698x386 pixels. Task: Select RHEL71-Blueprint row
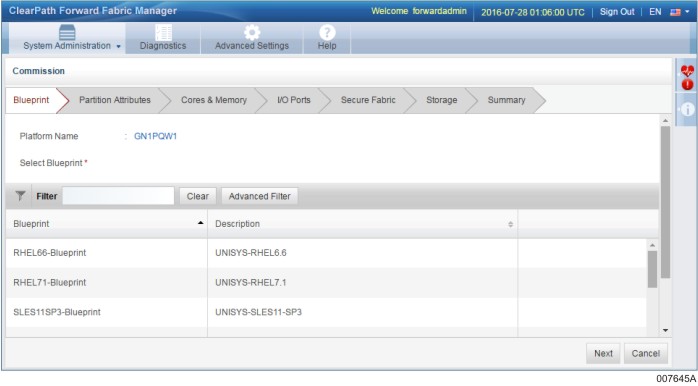pos(325,283)
